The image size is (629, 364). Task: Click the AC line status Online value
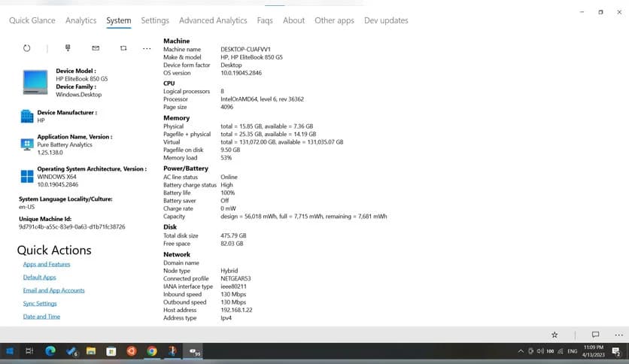pos(229,177)
